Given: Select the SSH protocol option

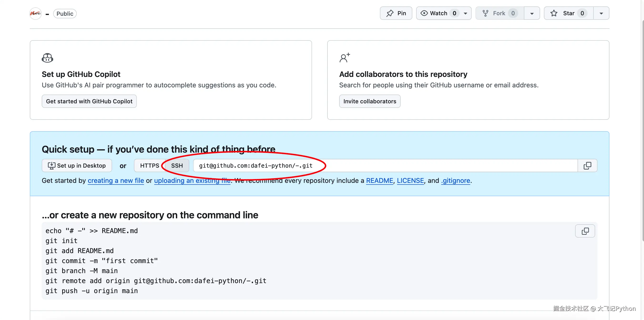Looking at the screenshot, I should pyautogui.click(x=177, y=166).
